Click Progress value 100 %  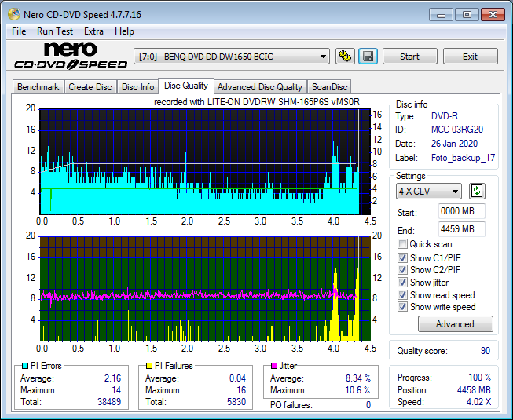479,378
